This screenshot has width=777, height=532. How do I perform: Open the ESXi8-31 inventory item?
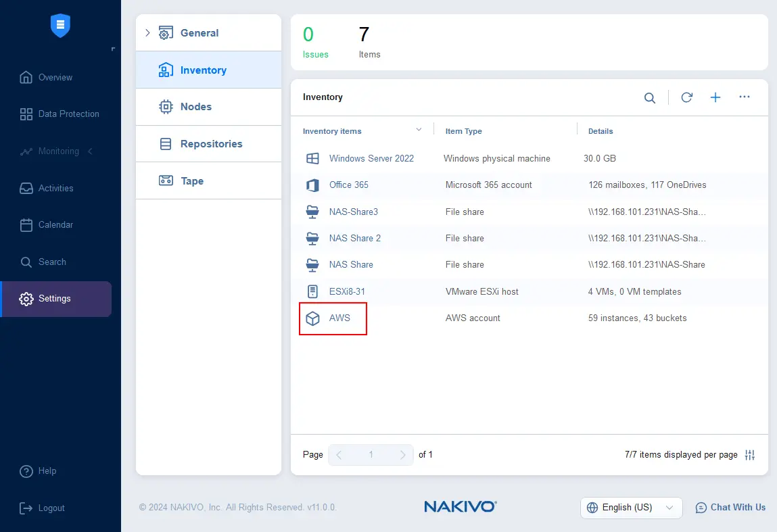(347, 291)
